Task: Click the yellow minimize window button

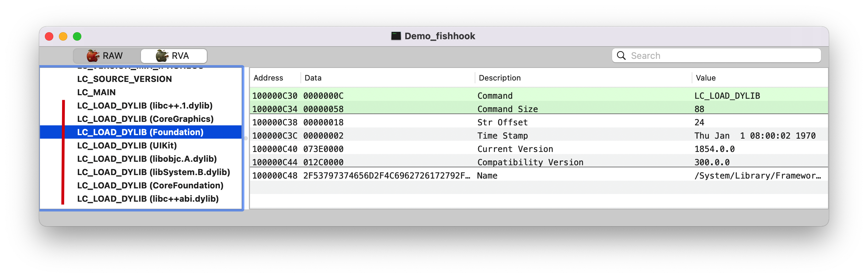Action: [x=63, y=36]
